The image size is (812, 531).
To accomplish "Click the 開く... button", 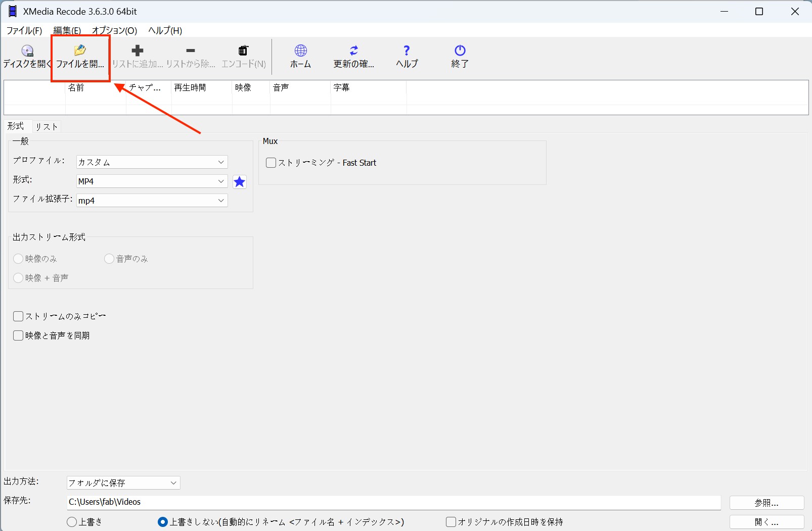I will (x=766, y=522).
